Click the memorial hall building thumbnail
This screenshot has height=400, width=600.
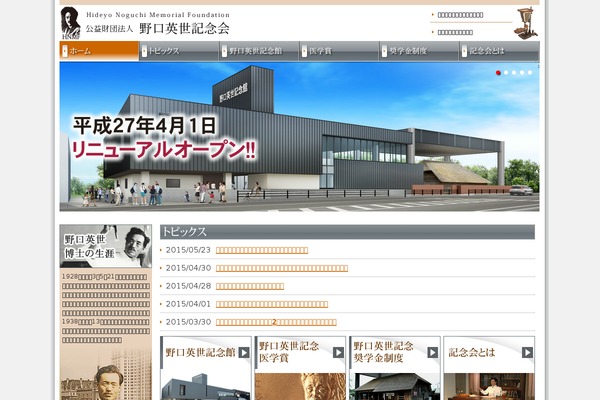206,387
